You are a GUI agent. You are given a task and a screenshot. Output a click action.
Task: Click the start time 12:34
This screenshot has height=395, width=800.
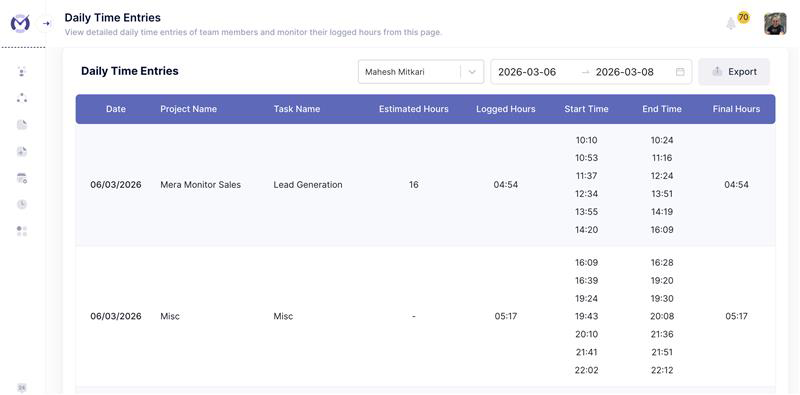pyautogui.click(x=586, y=193)
